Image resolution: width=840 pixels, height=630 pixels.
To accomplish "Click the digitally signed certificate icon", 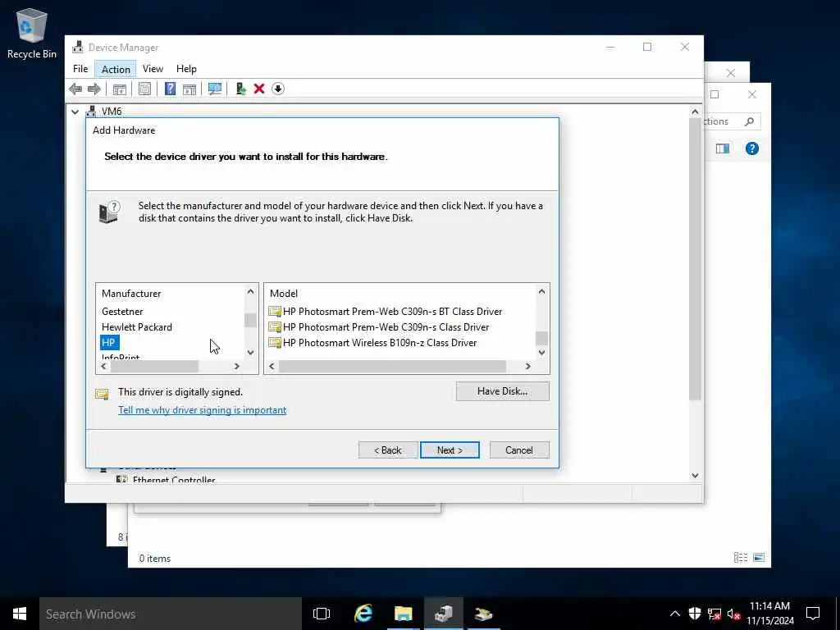I will click(x=102, y=395).
